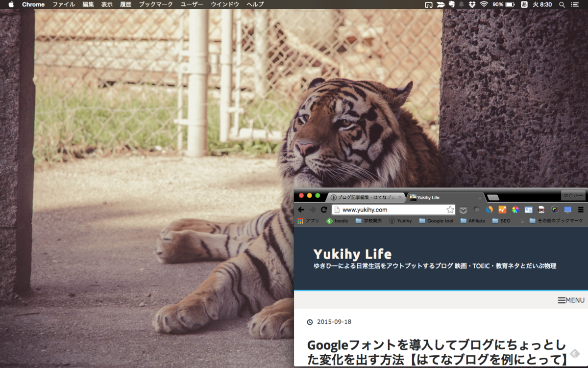This screenshot has height=368, width=588.
Task: Open the MENU toggle on the Yukihy Life page
Action: 570,300
